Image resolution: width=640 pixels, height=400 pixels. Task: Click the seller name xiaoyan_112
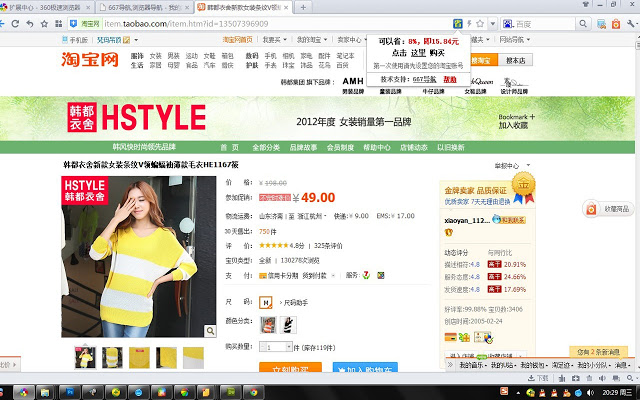467,220
